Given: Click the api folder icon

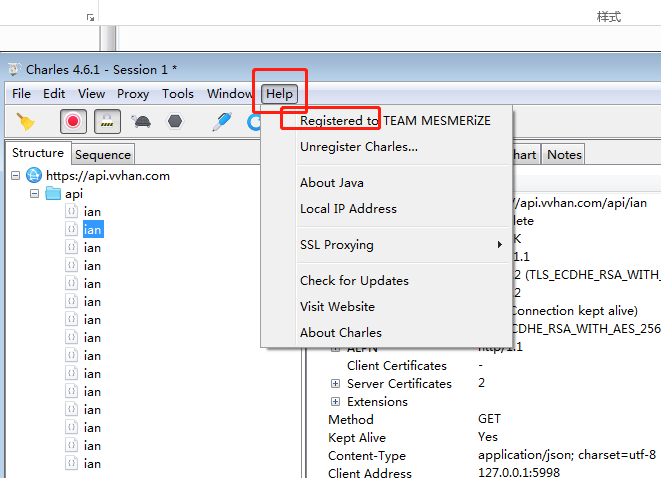Looking at the screenshot, I should coord(53,193).
